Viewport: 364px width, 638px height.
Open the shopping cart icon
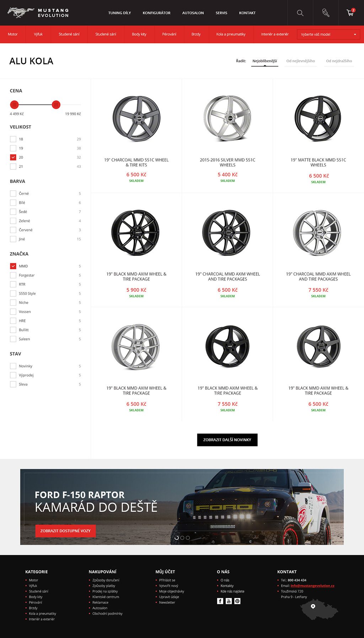click(x=351, y=13)
